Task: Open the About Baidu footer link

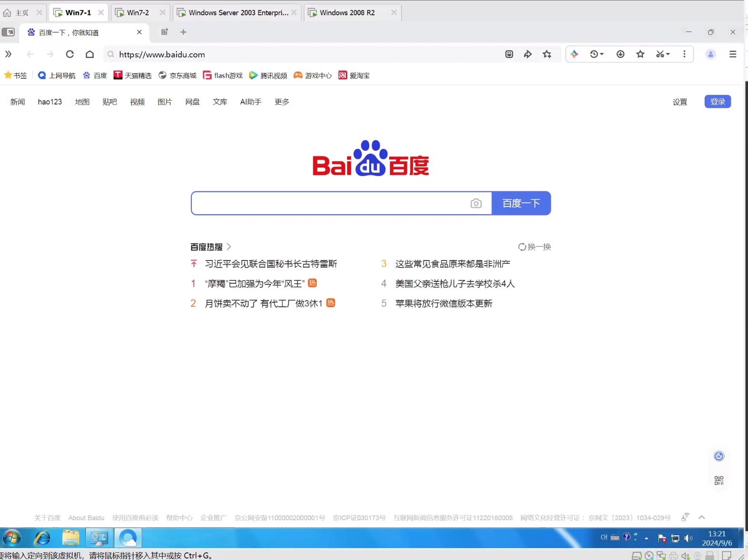Action: pos(86,518)
